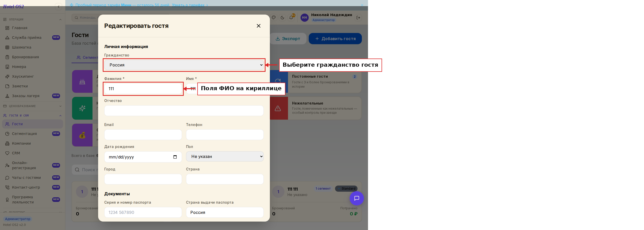The image size is (644, 230).
Task: Collapse the sidebar with chevron button
Action: [59, 7]
